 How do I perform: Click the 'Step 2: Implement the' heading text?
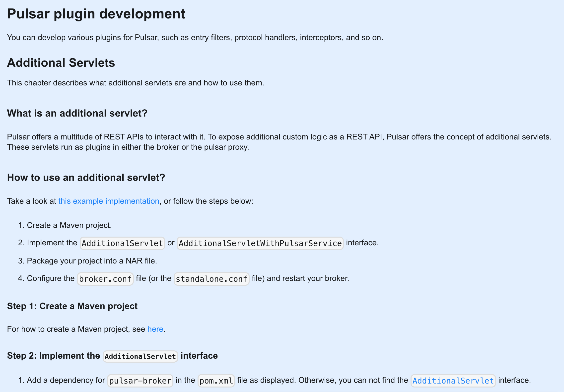click(53, 356)
